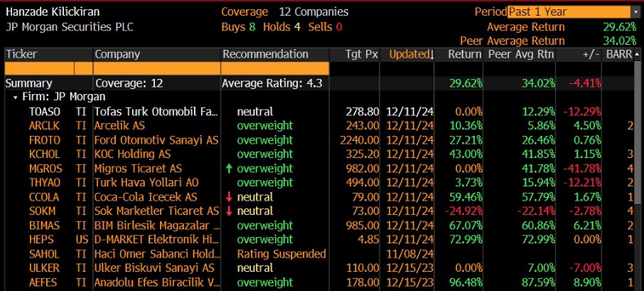This screenshot has height=291, width=644.
Task: Open Coca-Cola Icecek AS company name
Action: pyautogui.click(x=146, y=197)
